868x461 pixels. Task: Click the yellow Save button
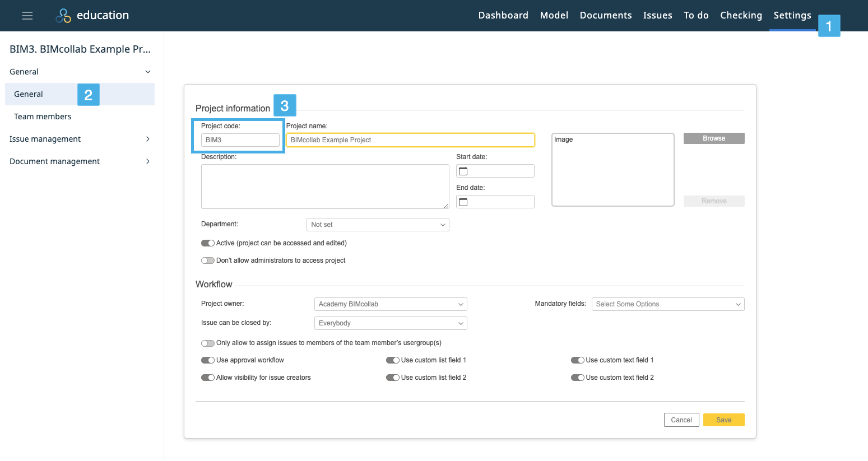(x=724, y=420)
